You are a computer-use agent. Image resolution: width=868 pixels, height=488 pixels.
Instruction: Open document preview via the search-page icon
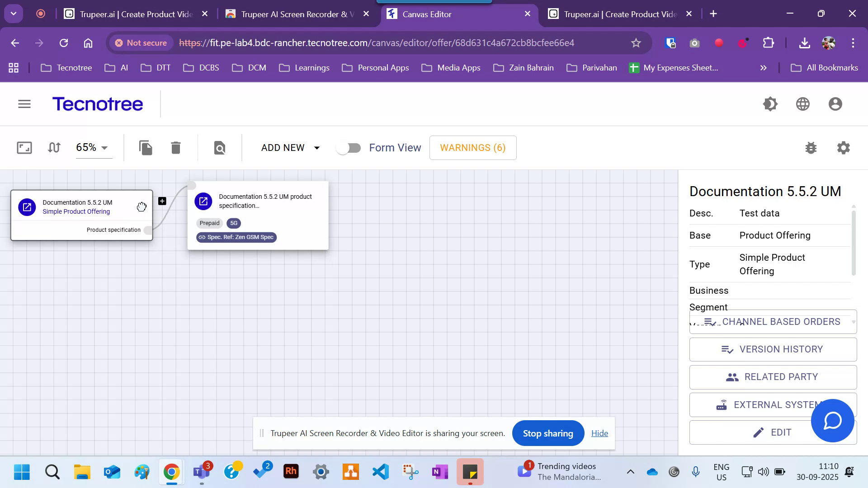(220, 148)
